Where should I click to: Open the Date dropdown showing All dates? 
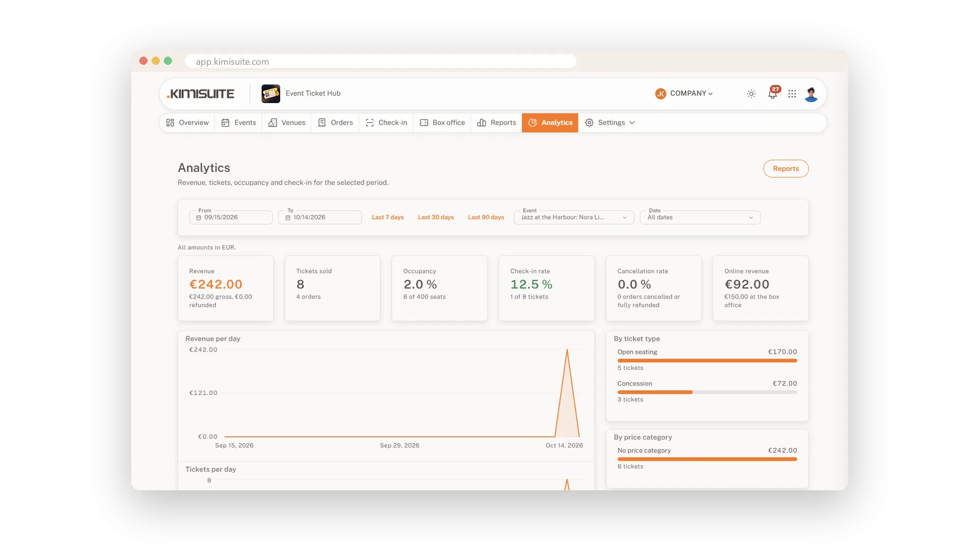tap(700, 217)
